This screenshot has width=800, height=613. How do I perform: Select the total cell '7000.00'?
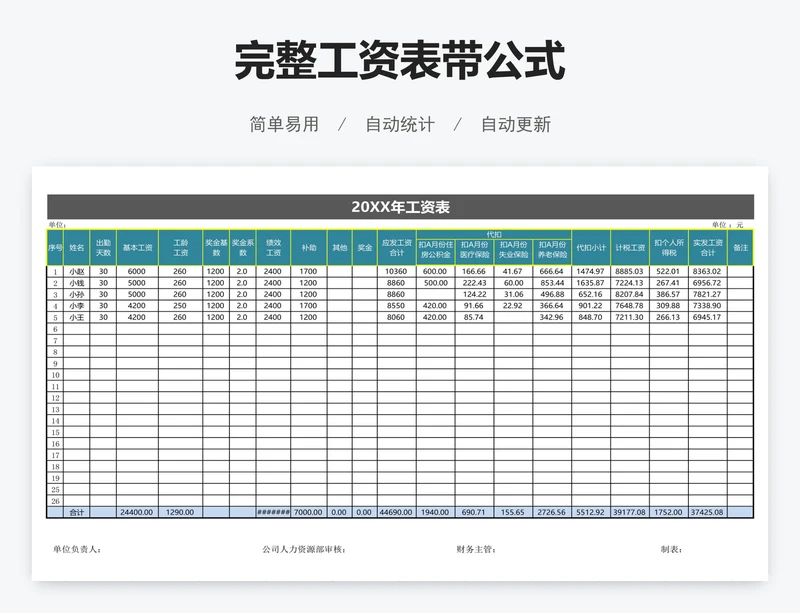(309, 512)
